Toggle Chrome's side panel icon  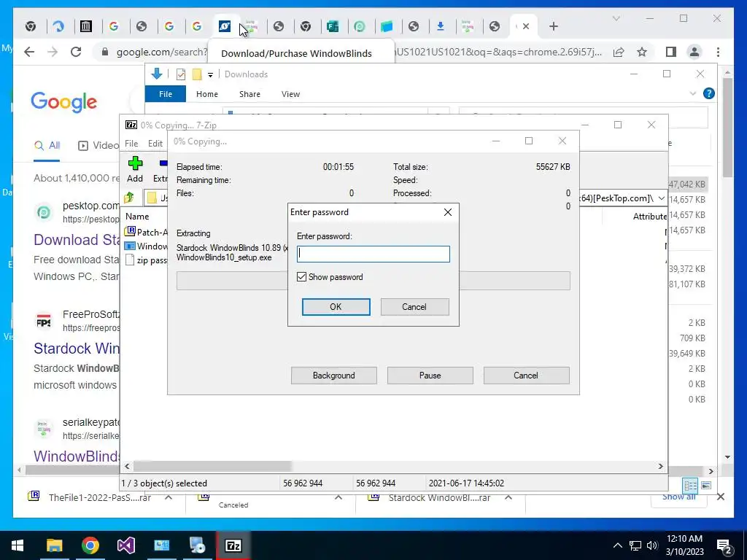[x=671, y=52]
